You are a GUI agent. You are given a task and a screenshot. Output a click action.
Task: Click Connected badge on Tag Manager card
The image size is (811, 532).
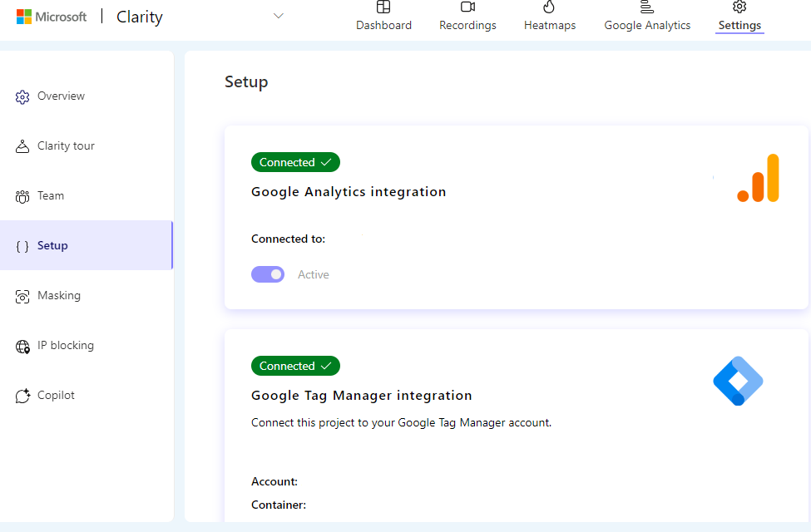pos(295,366)
